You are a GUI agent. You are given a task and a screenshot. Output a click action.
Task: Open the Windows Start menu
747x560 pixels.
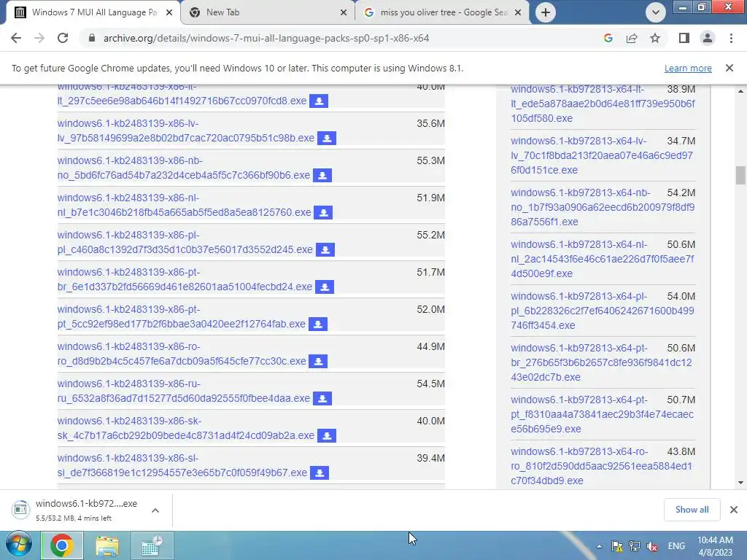click(x=19, y=545)
